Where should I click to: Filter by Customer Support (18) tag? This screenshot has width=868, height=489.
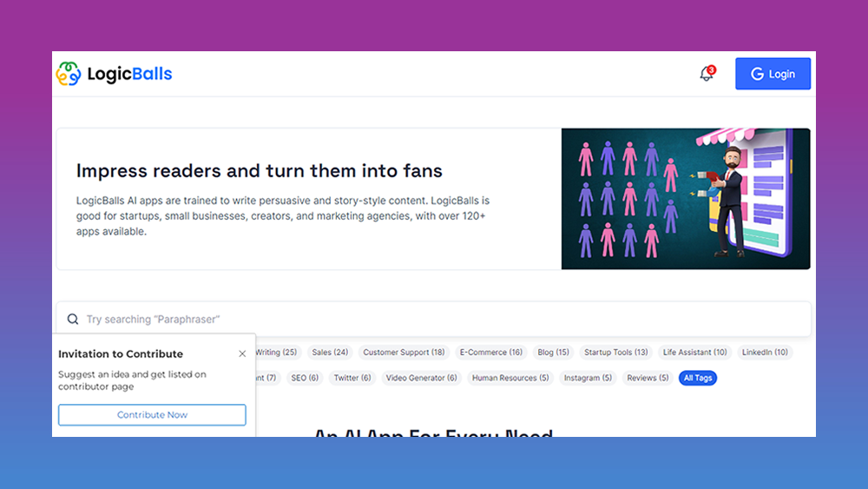click(x=404, y=353)
